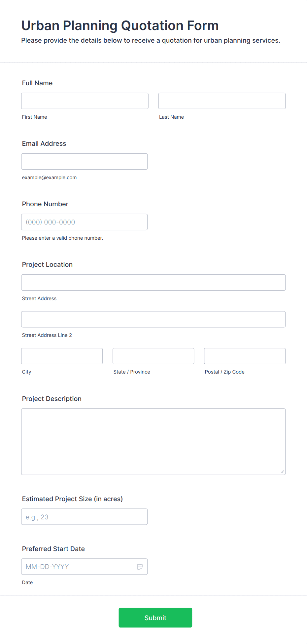Click the State / Province field
The height and width of the screenshot is (644, 307).
click(x=153, y=356)
